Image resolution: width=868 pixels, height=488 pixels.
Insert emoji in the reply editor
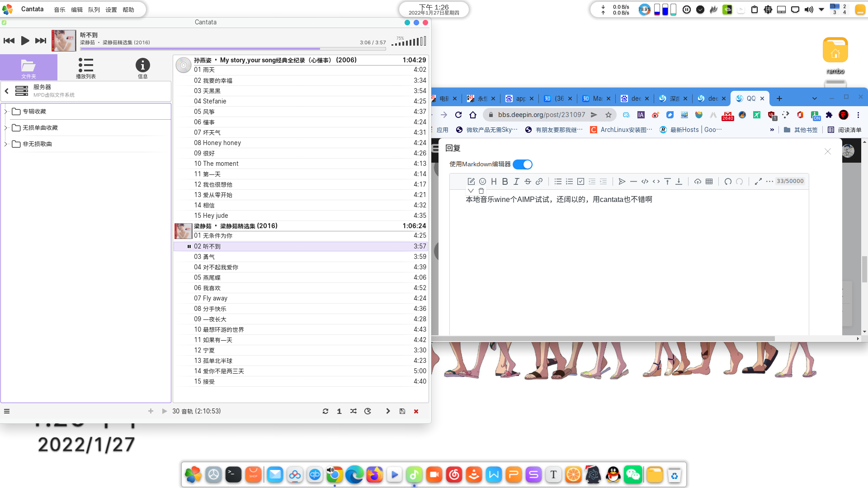pyautogui.click(x=482, y=182)
